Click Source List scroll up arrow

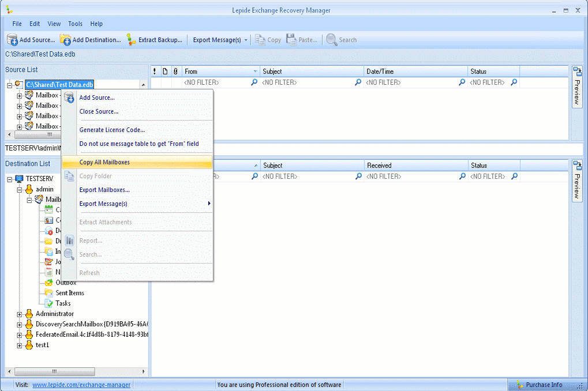[143, 85]
